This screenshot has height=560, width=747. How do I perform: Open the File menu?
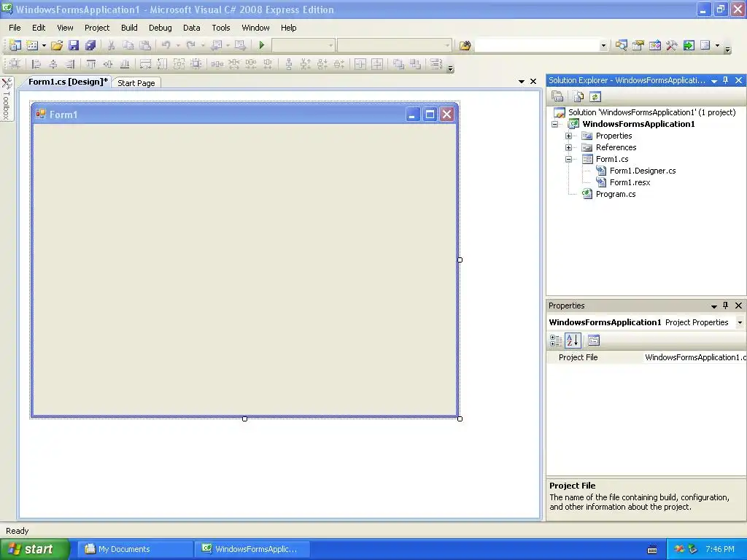click(x=15, y=28)
